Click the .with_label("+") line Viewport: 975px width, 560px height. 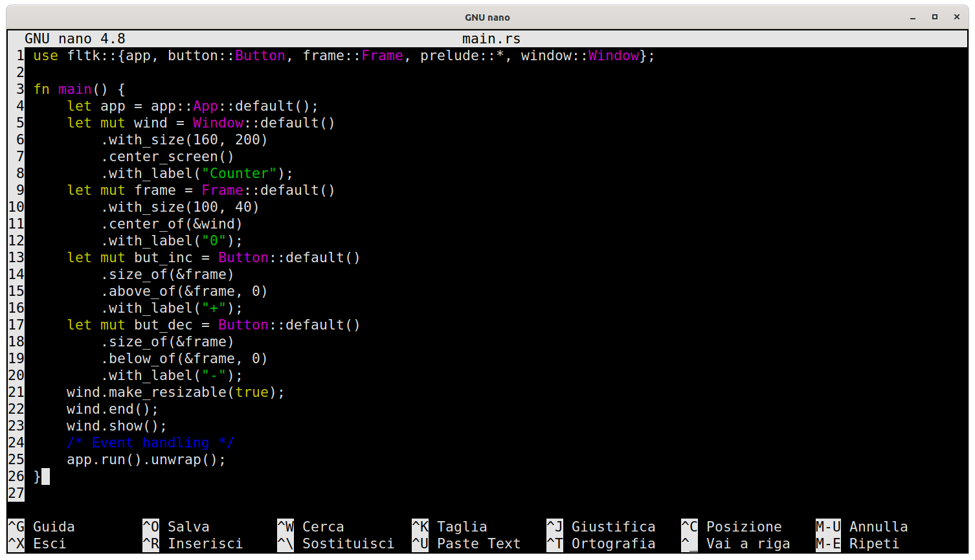[172, 308]
